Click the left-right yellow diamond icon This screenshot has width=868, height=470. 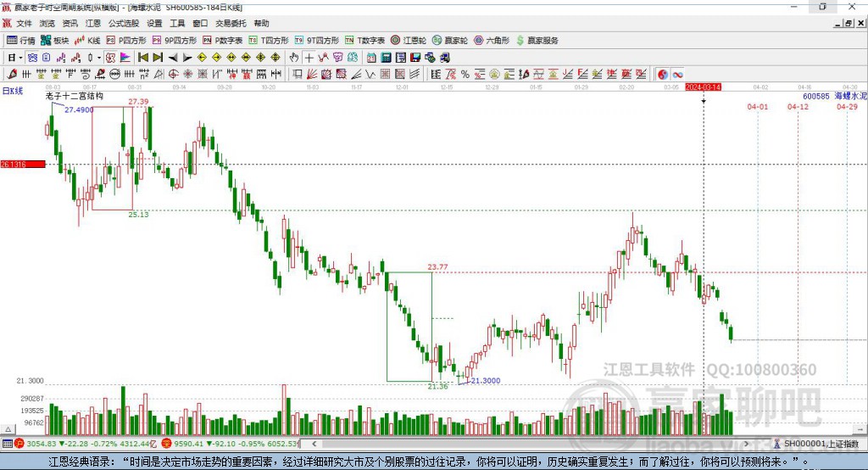[x=231, y=57]
